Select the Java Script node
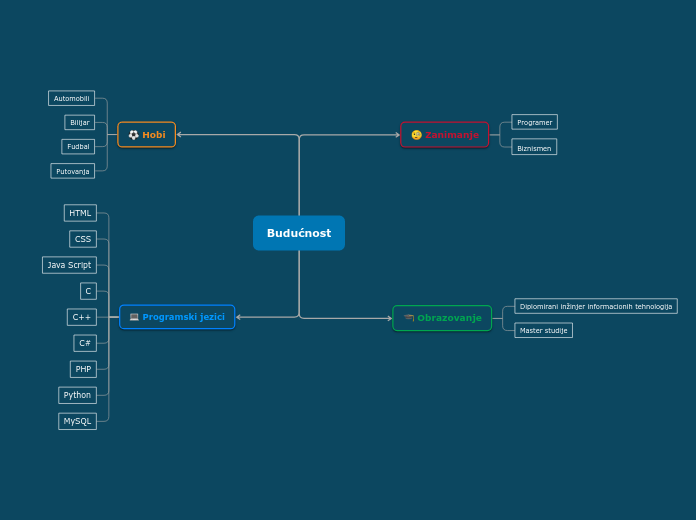Viewport: 696px width, 520px height. coord(69,265)
